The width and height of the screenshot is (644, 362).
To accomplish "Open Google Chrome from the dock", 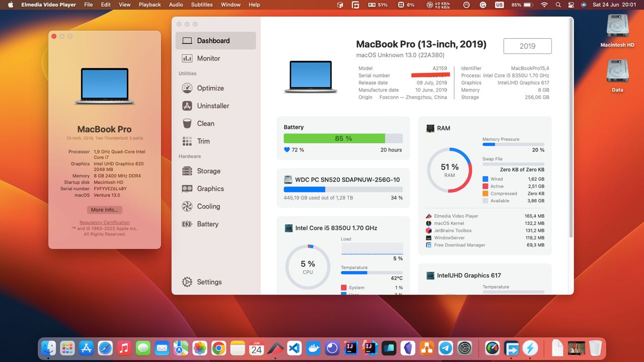I will click(x=218, y=348).
